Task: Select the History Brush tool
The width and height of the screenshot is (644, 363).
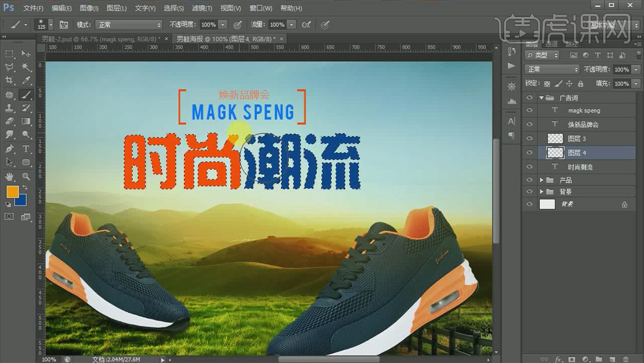Action: [x=26, y=108]
